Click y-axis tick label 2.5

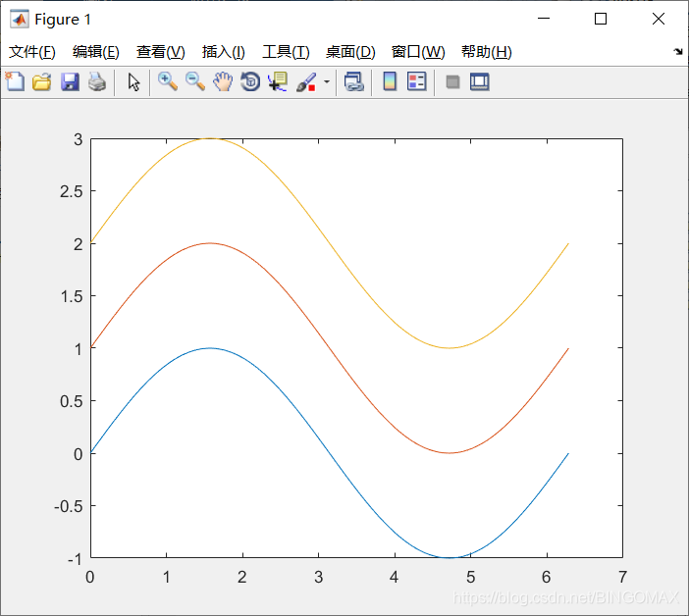tap(72, 191)
